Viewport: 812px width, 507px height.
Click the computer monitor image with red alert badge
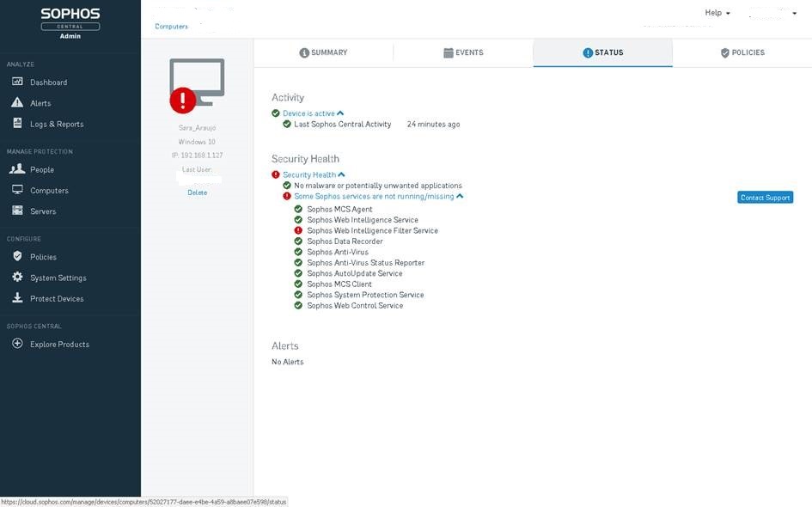point(197,85)
